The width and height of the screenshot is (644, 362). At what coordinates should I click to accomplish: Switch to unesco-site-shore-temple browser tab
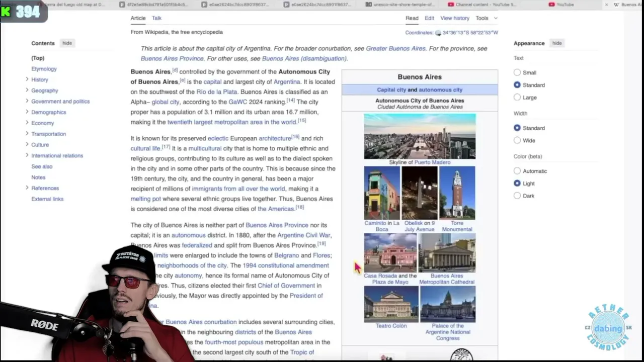pos(400,5)
